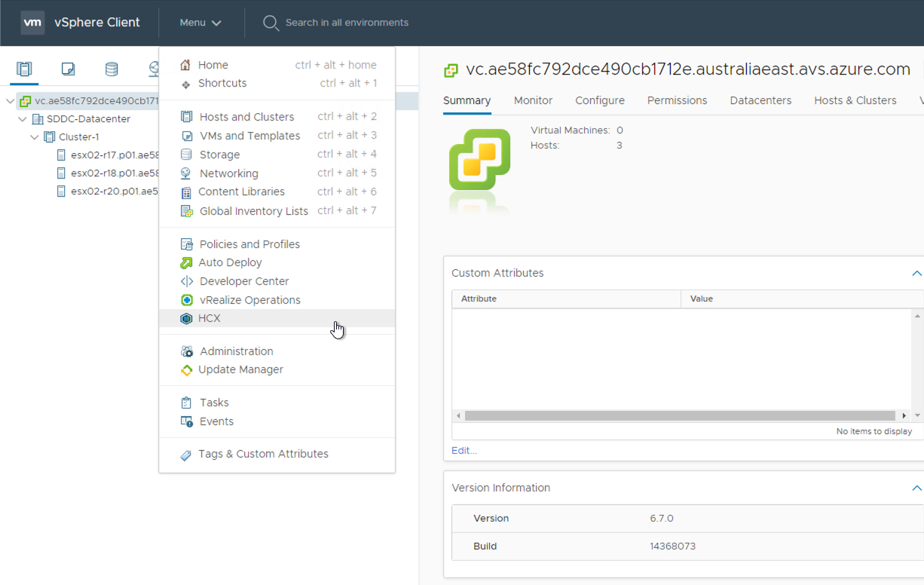Open the Configure tab
The height and width of the screenshot is (585, 924).
click(600, 100)
